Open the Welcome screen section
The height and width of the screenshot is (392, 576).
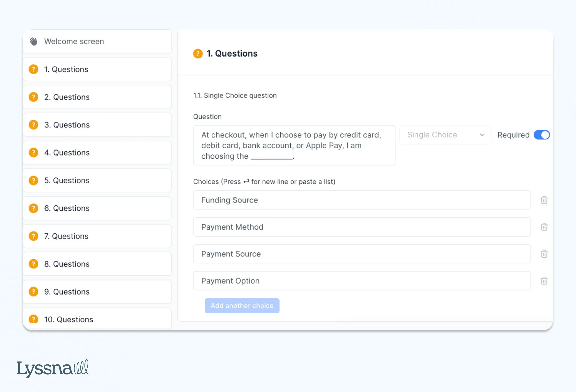pos(97,41)
